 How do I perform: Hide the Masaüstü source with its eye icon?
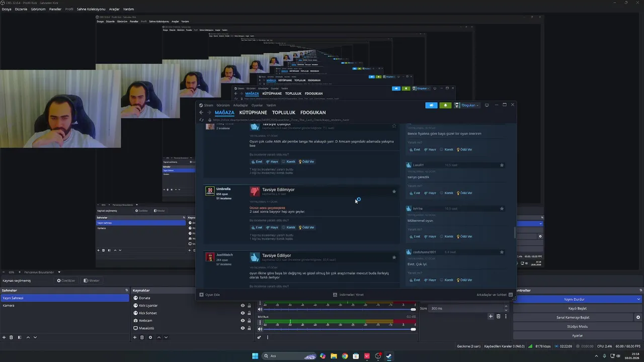coord(243,328)
